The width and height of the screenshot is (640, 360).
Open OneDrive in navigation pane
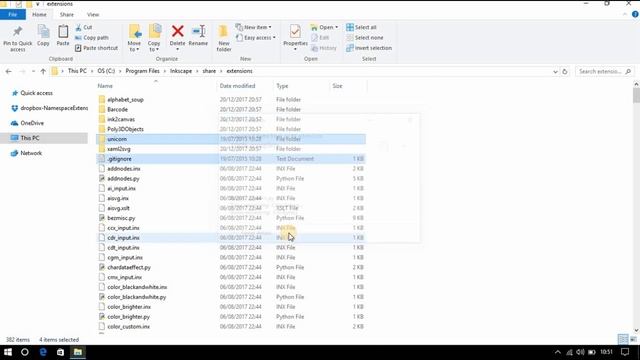32,123
